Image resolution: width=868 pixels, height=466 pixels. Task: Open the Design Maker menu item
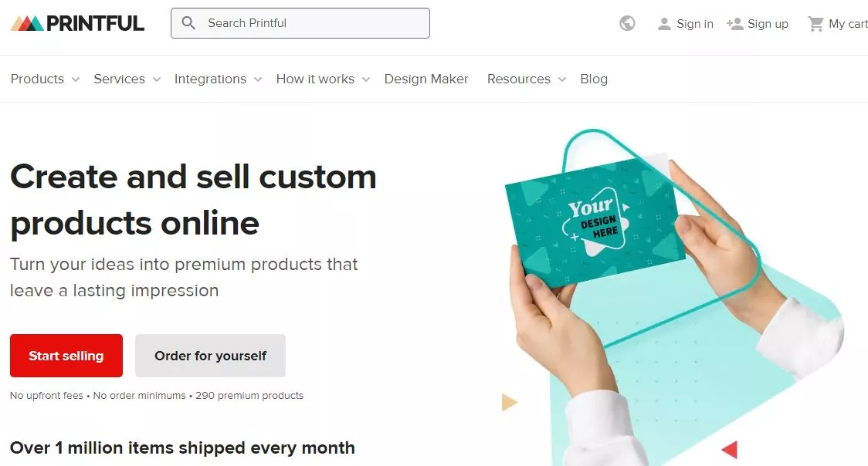426,79
